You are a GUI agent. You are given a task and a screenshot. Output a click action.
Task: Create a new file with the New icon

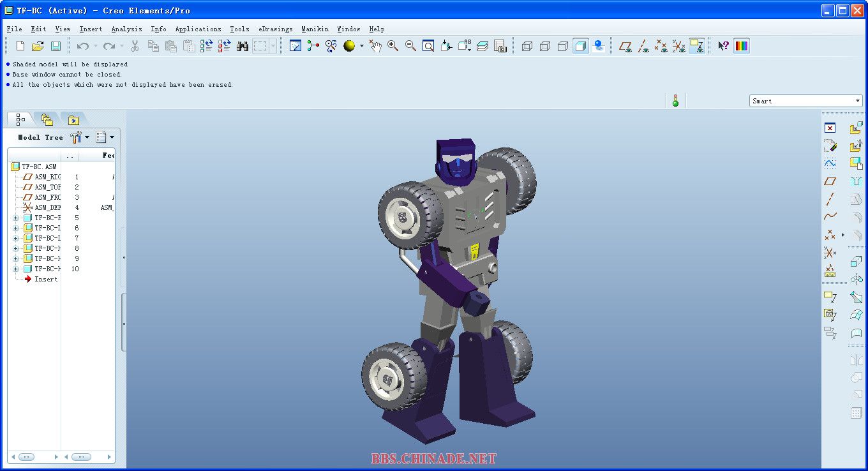[x=20, y=46]
